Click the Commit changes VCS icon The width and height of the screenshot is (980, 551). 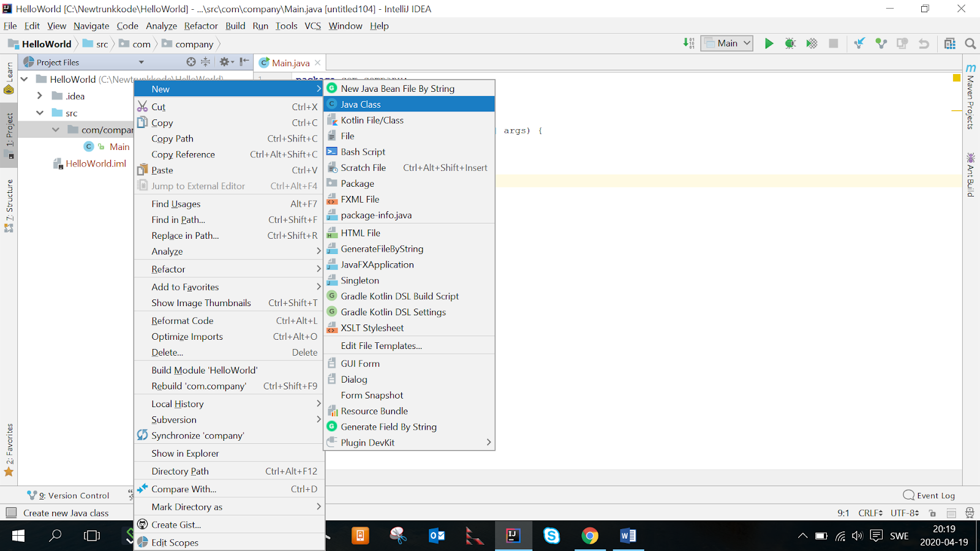[x=881, y=43]
